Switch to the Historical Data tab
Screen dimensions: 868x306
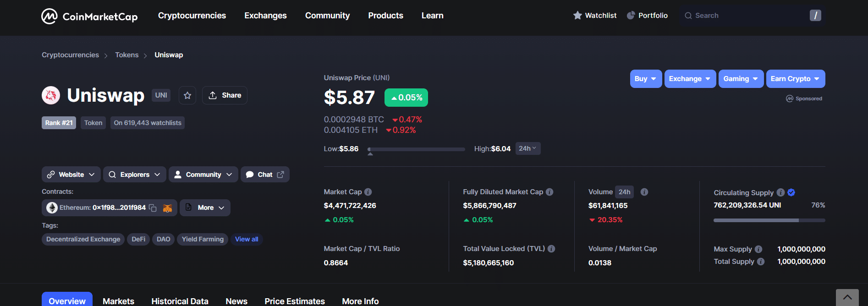coord(180,301)
